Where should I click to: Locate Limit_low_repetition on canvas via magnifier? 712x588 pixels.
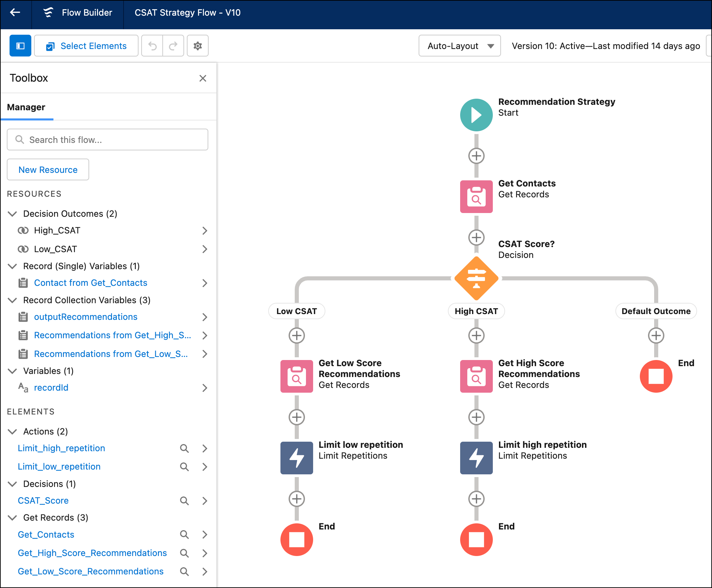(184, 467)
